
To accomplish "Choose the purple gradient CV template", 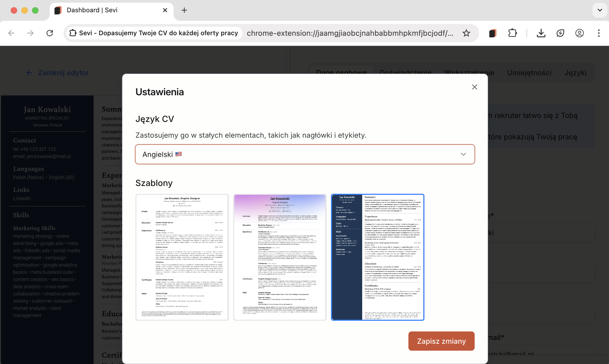I will click(x=280, y=257).
